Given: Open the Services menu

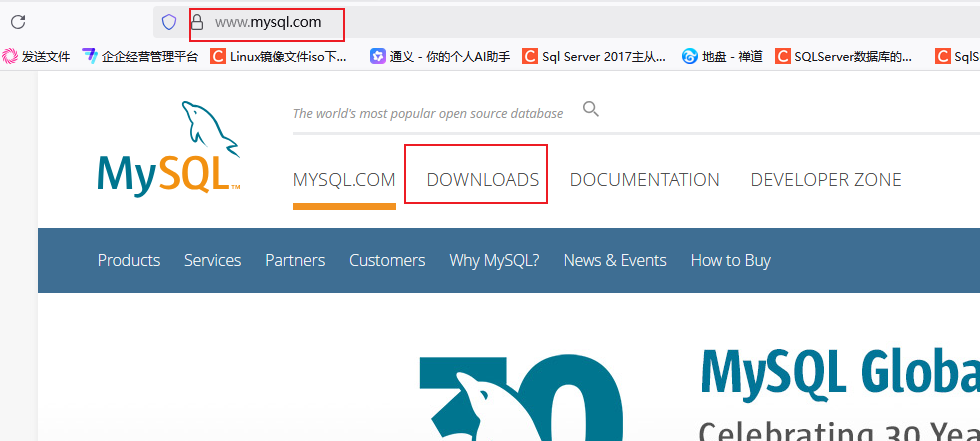Looking at the screenshot, I should [212, 260].
